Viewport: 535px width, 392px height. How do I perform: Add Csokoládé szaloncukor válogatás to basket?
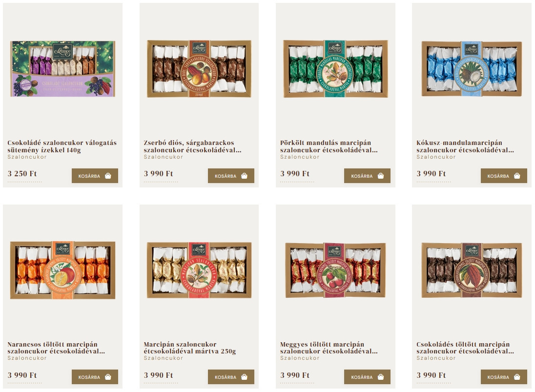[x=95, y=176]
